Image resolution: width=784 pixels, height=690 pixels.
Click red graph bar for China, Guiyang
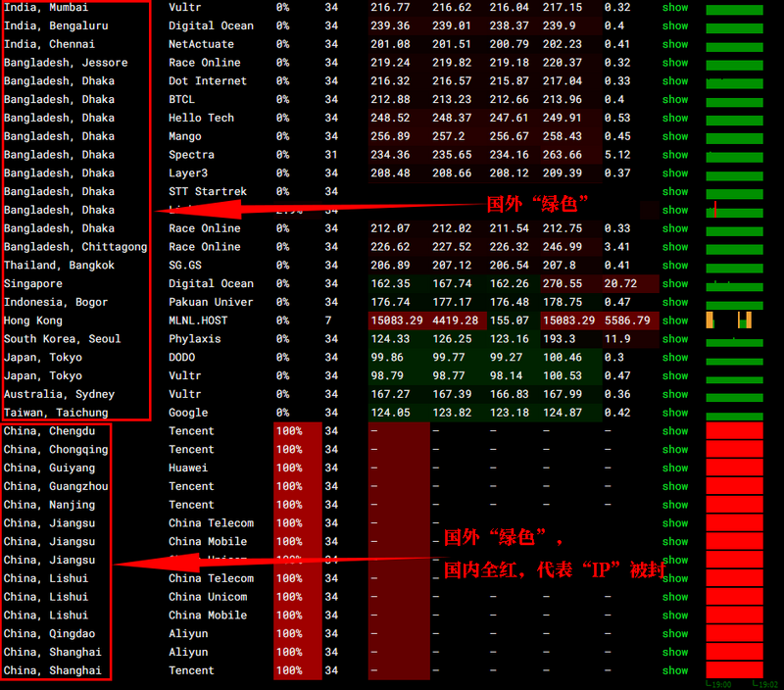coord(734,468)
